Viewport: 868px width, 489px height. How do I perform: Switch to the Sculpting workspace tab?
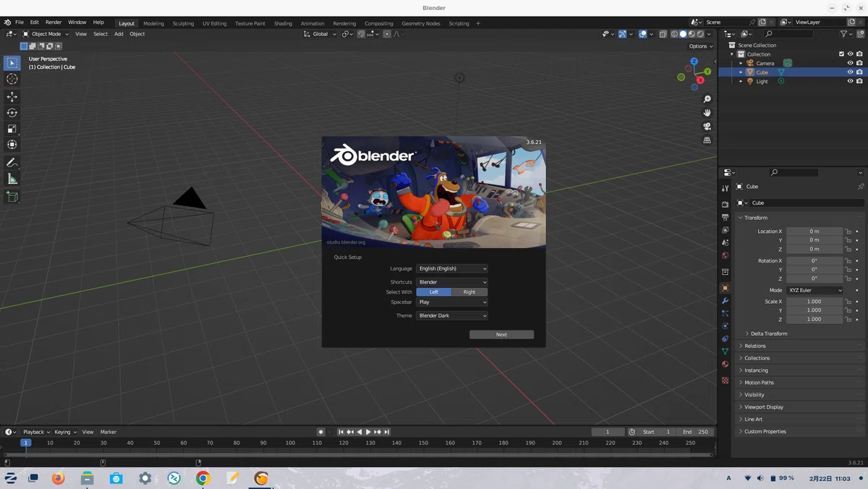click(183, 23)
